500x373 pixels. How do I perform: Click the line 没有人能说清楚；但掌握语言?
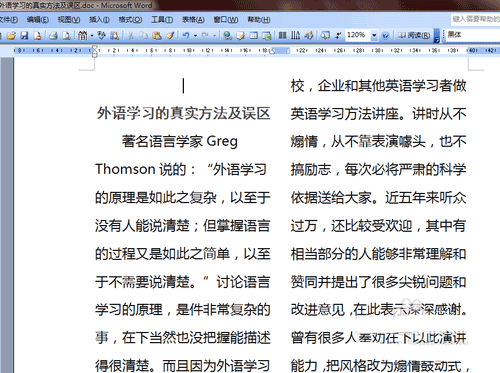(183, 226)
